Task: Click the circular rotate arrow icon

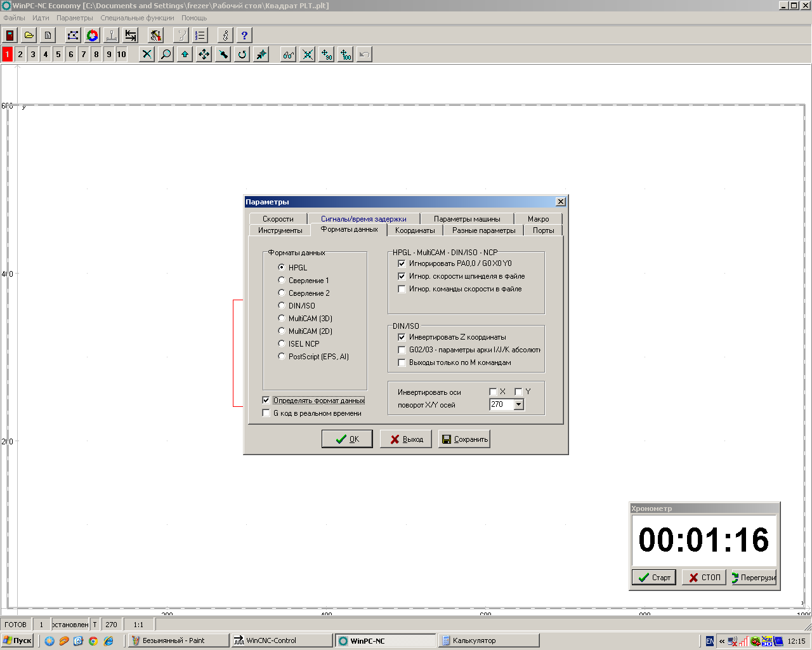Action: pyautogui.click(x=242, y=54)
